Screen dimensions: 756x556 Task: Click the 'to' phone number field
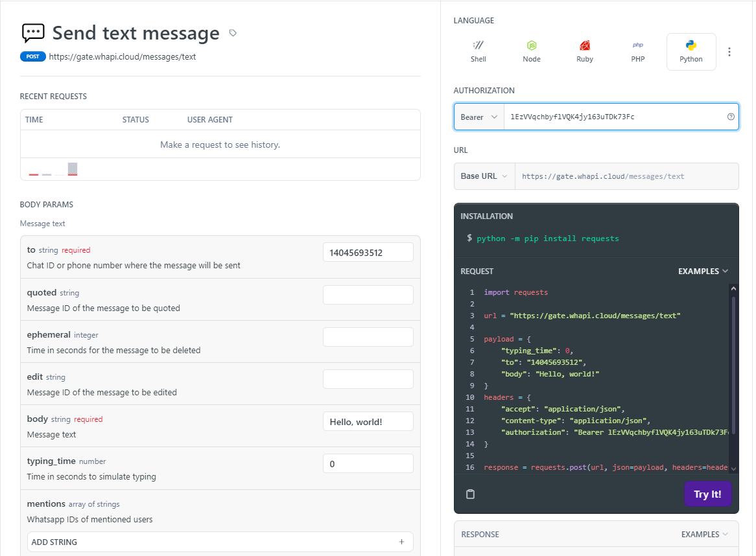click(x=368, y=253)
